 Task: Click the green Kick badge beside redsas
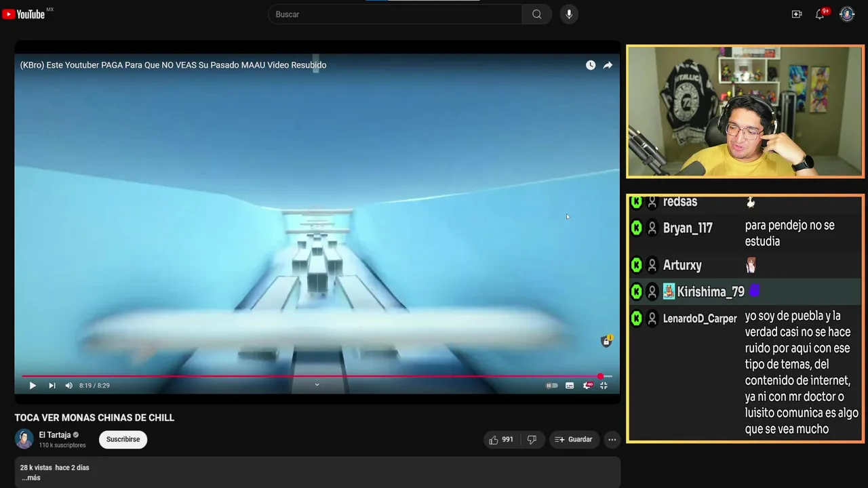click(636, 202)
